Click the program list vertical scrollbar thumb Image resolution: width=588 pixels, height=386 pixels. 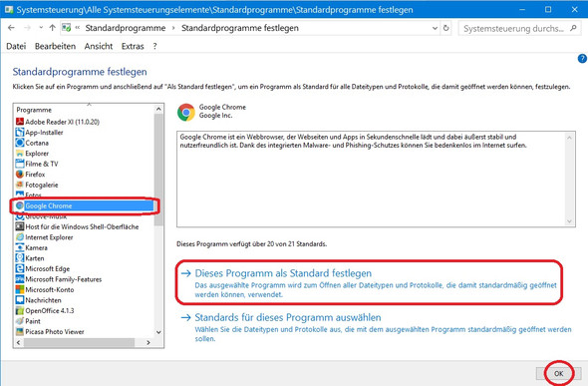coord(158,170)
